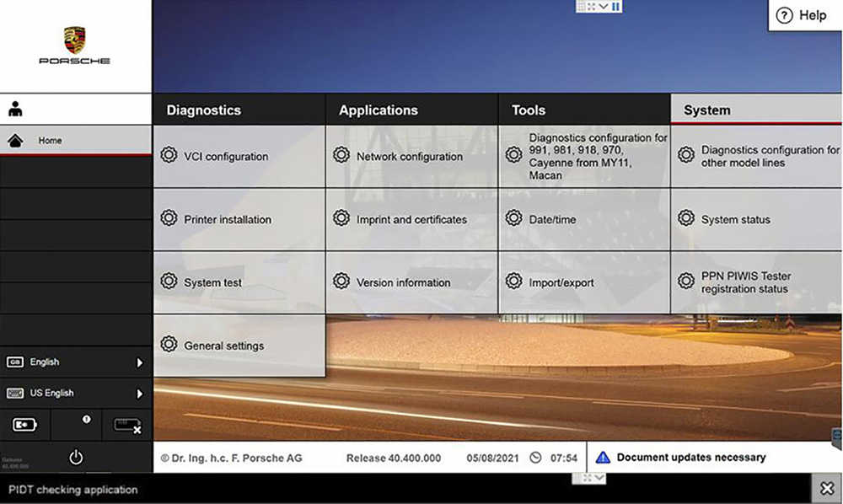Click gear icon beside Import/export
Viewport: 843px width, 504px height.
514,281
